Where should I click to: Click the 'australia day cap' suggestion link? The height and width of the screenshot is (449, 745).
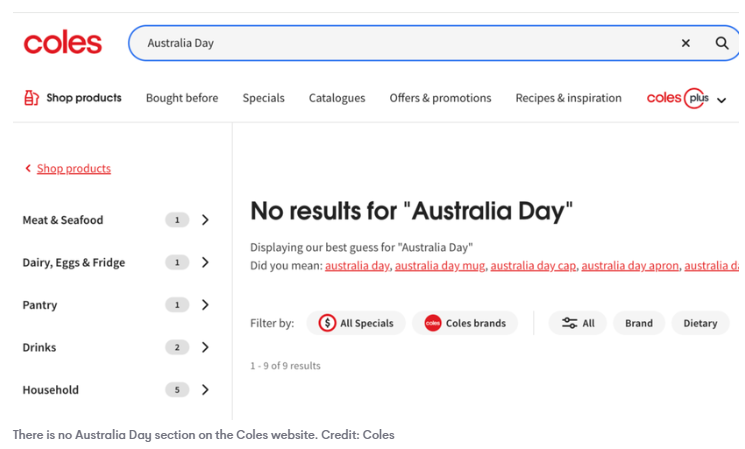[533, 266]
